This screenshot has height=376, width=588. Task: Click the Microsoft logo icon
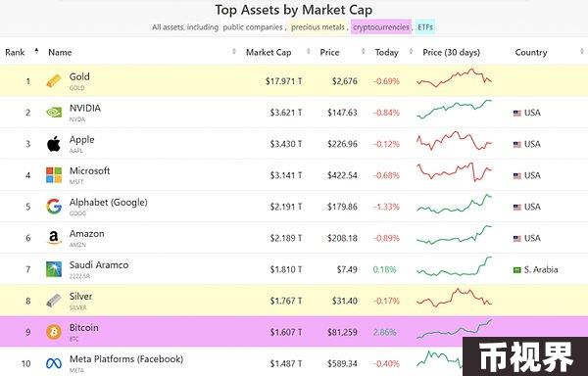(54, 175)
